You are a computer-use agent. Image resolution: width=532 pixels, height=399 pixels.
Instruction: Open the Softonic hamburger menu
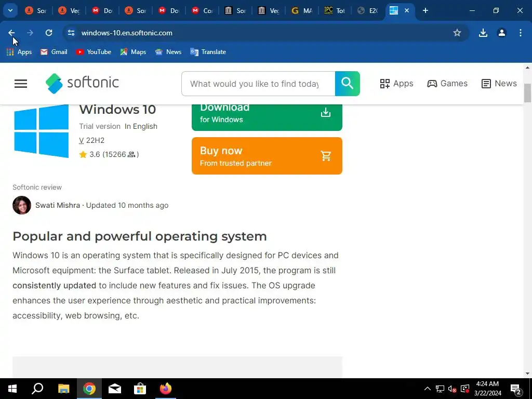click(x=21, y=84)
